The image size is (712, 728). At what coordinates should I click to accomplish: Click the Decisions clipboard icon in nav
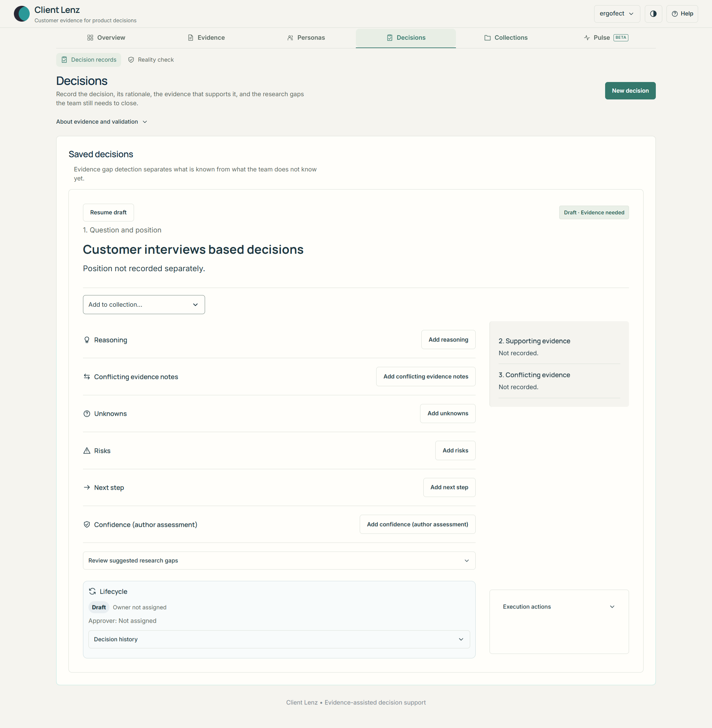point(390,38)
